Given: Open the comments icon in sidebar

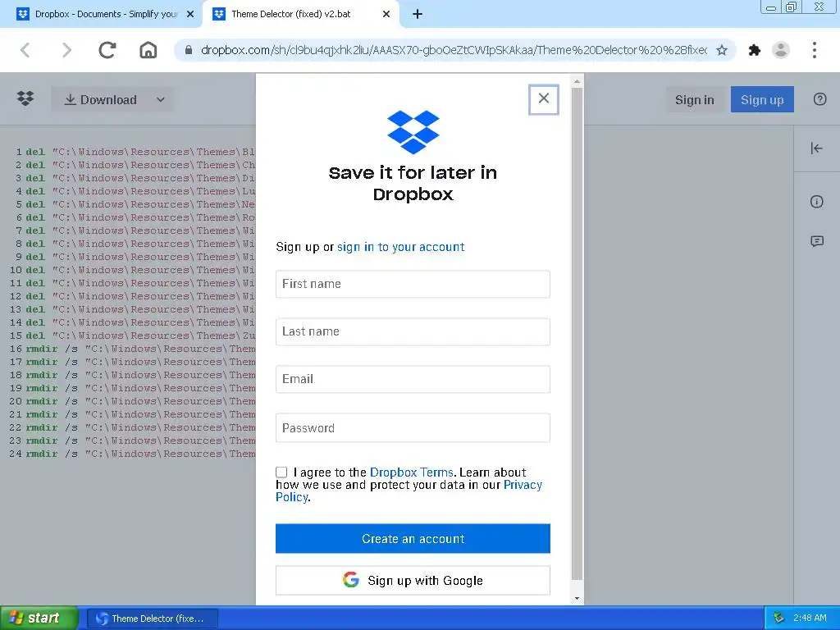Looking at the screenshot, I should 816,241.
